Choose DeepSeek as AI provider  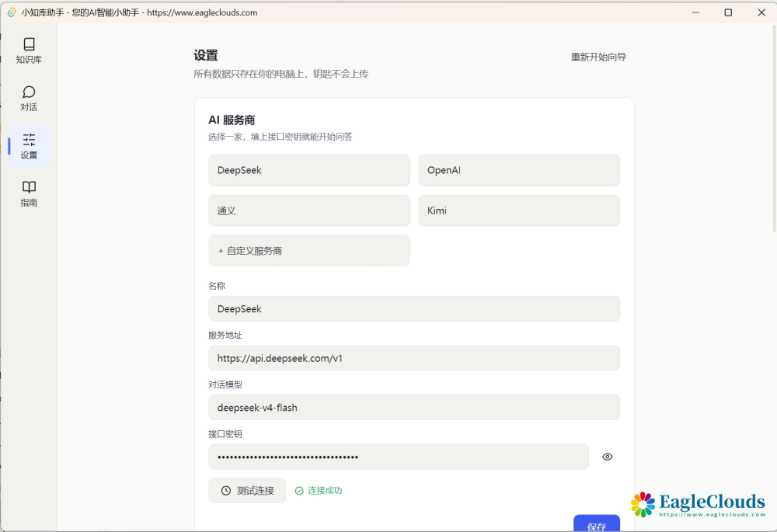point(308,170)
